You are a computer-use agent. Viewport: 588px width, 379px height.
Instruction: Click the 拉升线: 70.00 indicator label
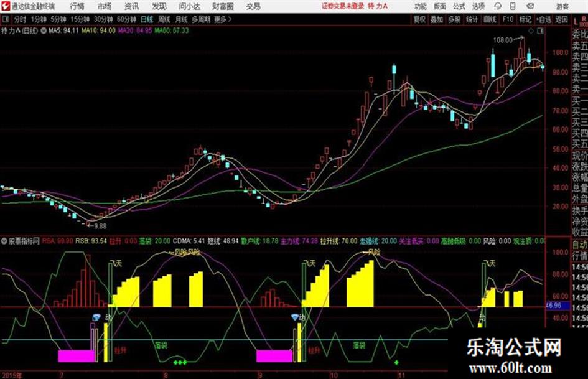coord(338,241)
